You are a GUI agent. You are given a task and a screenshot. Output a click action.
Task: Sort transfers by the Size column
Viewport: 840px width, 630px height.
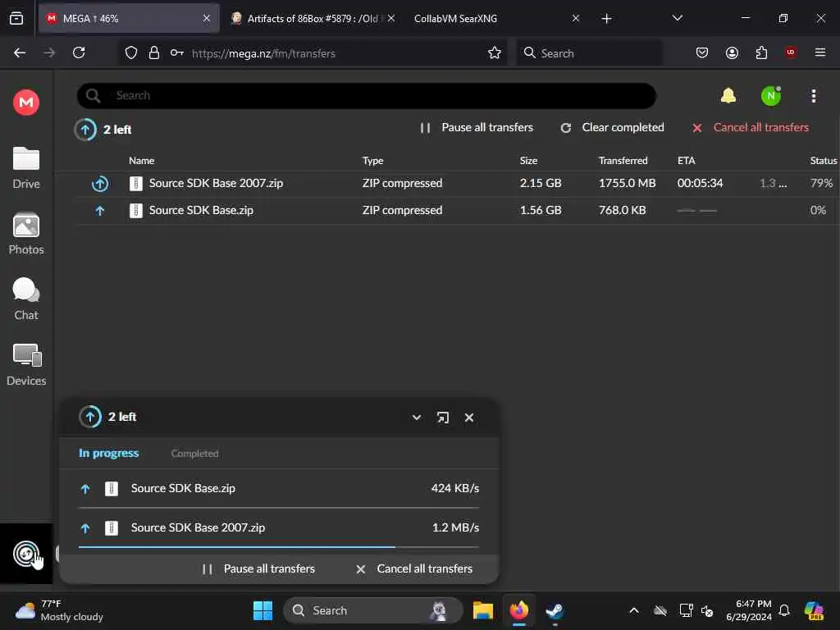tap(528, 160)
